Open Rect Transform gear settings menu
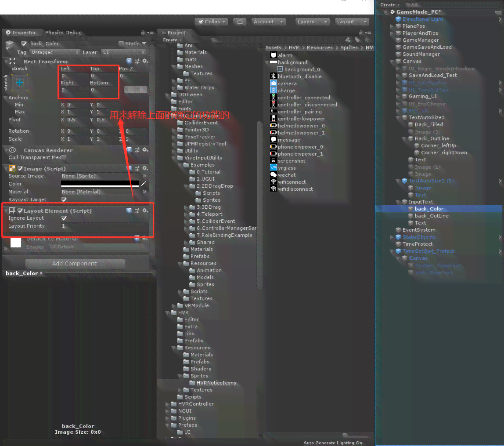The width and height of the screenshot is (504, 446). [x=145, y=61]
